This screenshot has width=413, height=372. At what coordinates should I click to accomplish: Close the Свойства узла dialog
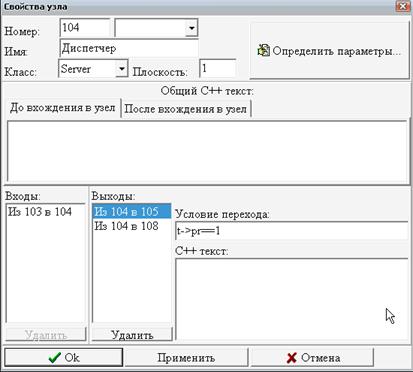pos(403,6)
